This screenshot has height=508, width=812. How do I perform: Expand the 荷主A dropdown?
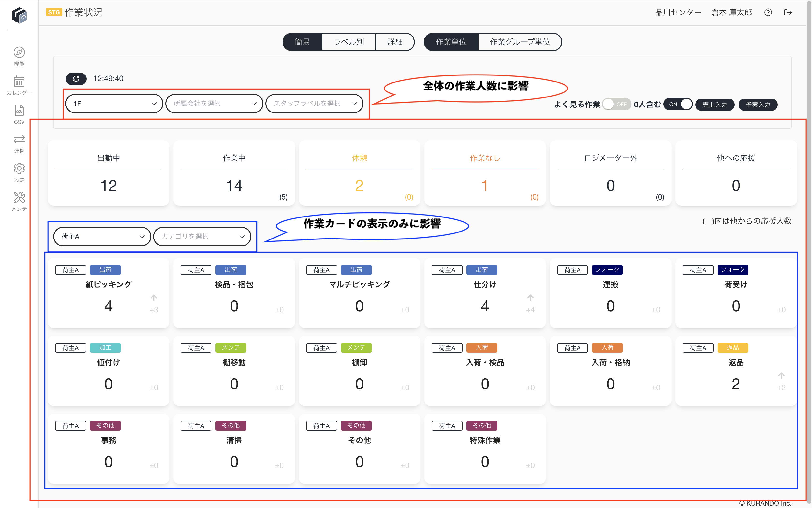coord(102,237)
